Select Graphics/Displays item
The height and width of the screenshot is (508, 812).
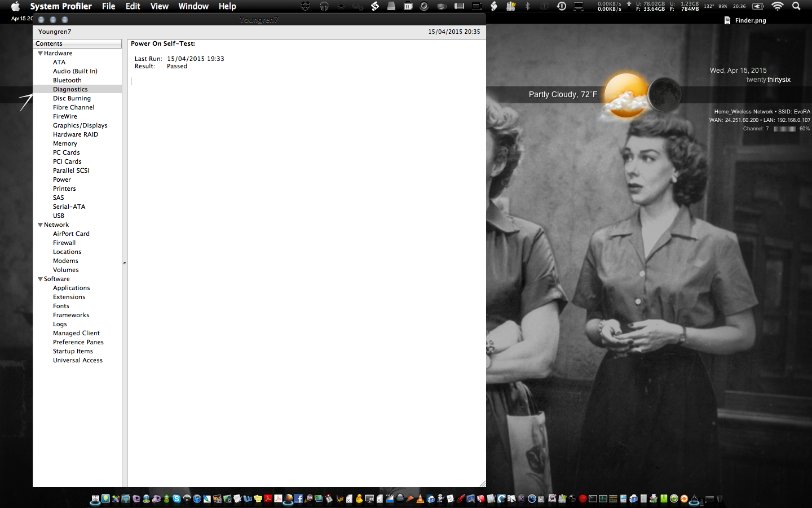point(80,125)
